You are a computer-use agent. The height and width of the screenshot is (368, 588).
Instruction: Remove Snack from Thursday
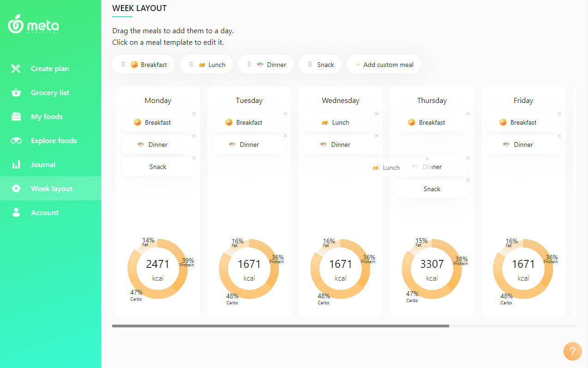click(x=468, y=180)
